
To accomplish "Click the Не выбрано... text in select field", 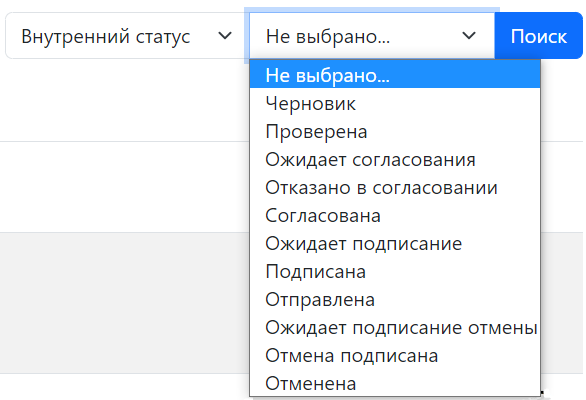I will pyautogui.click(x=328, y=37).
